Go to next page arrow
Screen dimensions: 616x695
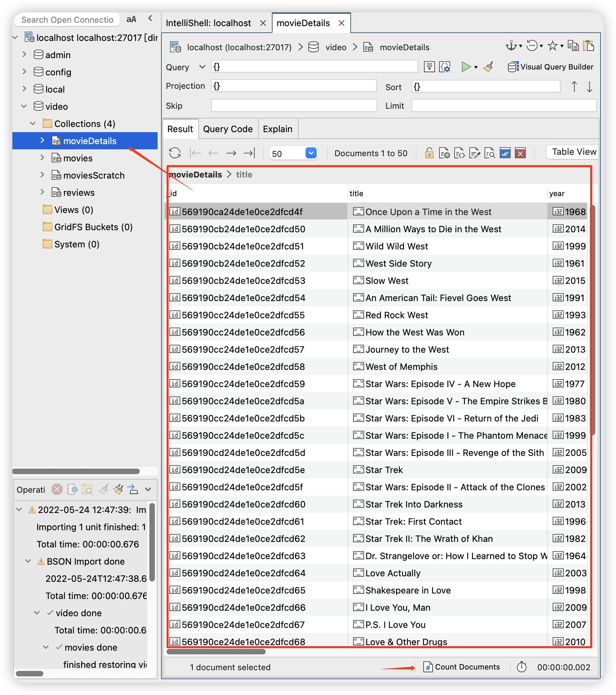231,153
